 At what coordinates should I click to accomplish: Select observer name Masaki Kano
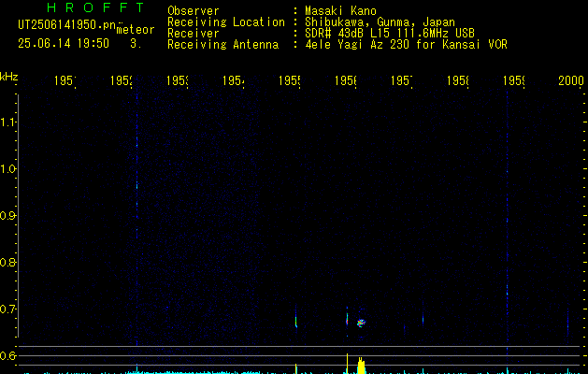[340, 10]
